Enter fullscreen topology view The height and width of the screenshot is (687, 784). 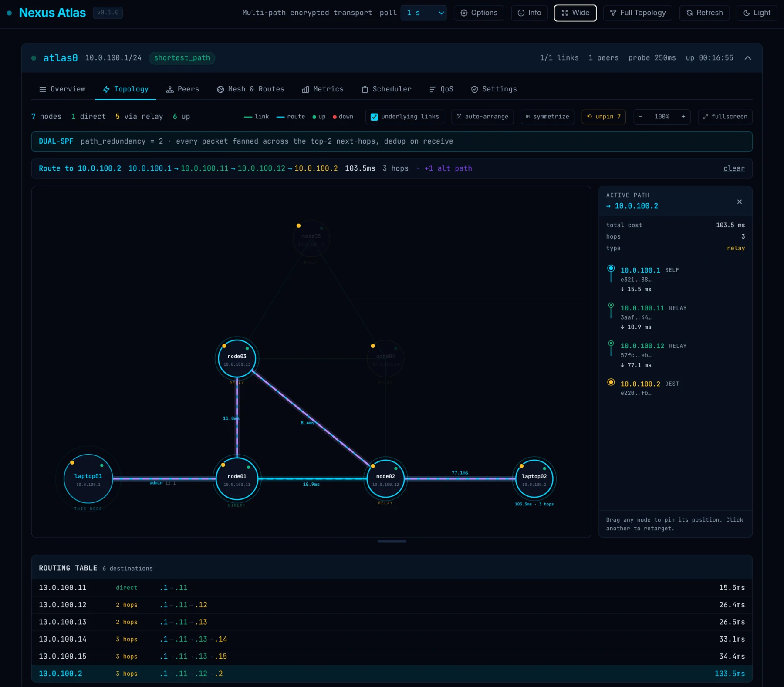point(725,117)
